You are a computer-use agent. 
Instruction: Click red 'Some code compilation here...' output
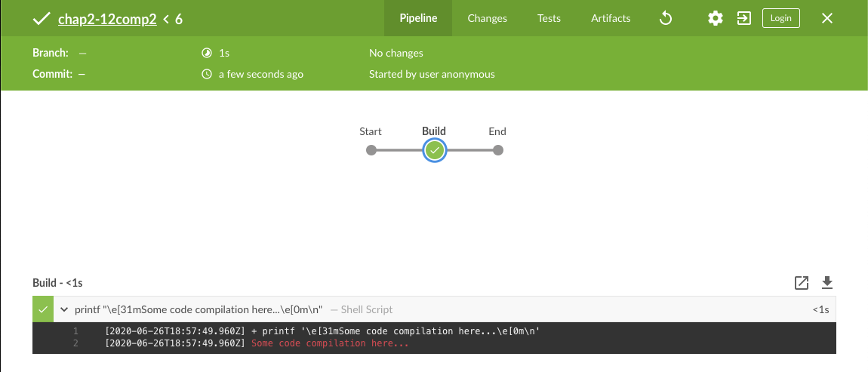point(330,344)
